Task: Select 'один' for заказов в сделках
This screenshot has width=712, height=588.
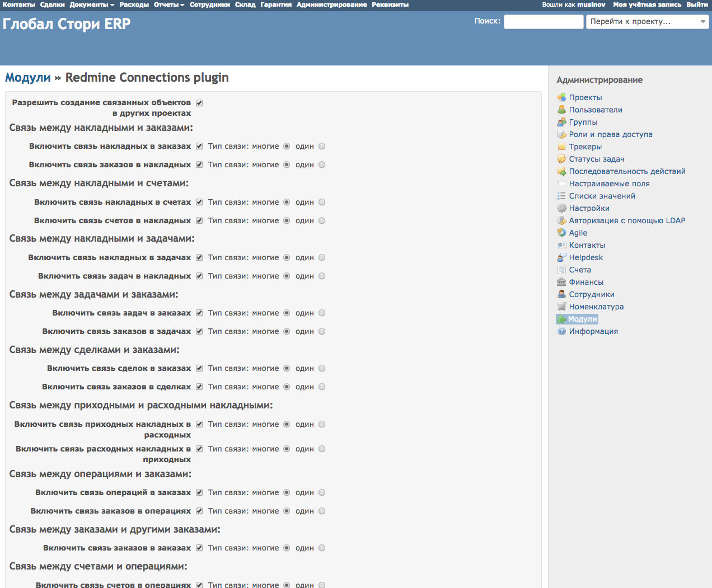Action: click(322, 387)
